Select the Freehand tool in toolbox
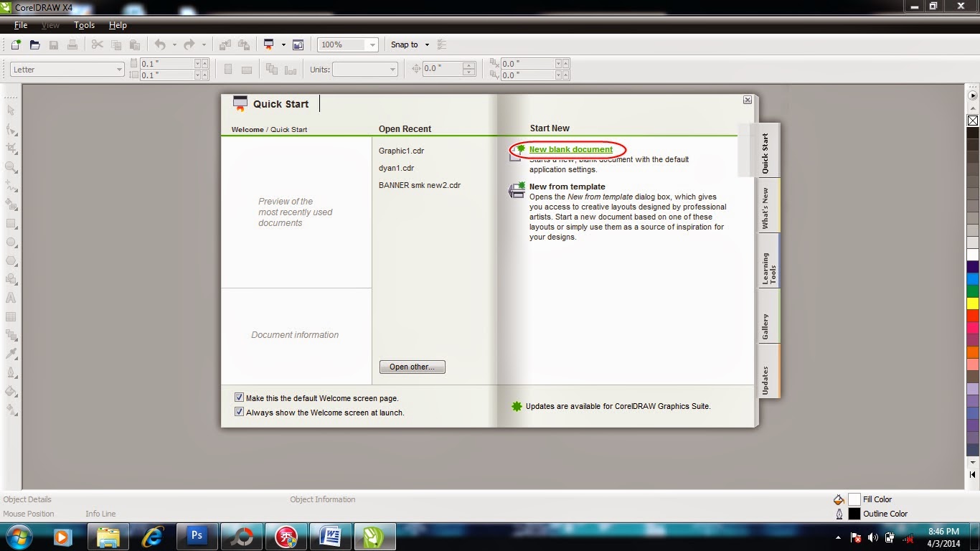The height and width of the screenshot is (551, 980). [11, 185]
